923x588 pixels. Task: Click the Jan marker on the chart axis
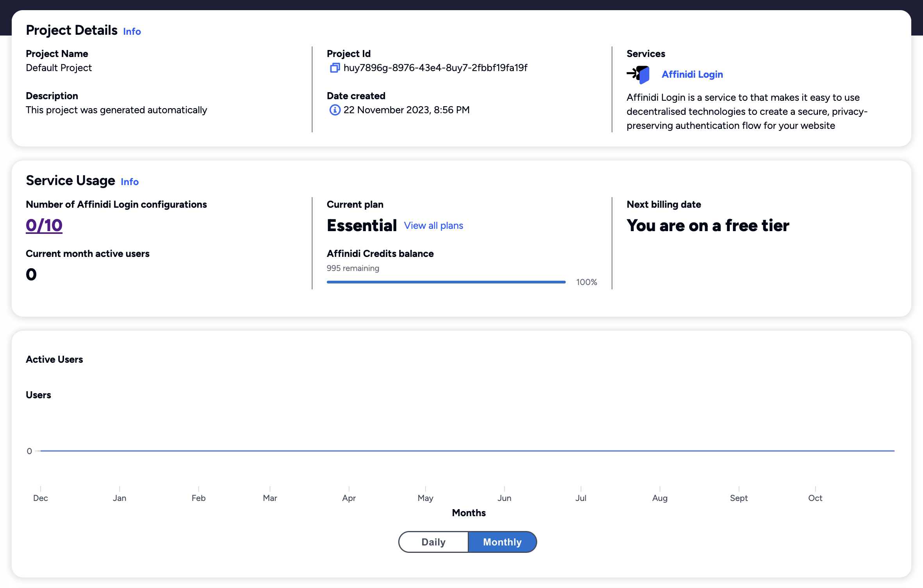coord(119,498)
